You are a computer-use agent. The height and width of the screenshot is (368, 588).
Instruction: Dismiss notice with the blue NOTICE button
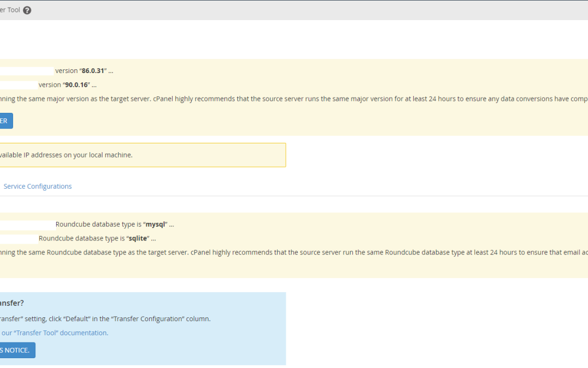pos(16,350)
